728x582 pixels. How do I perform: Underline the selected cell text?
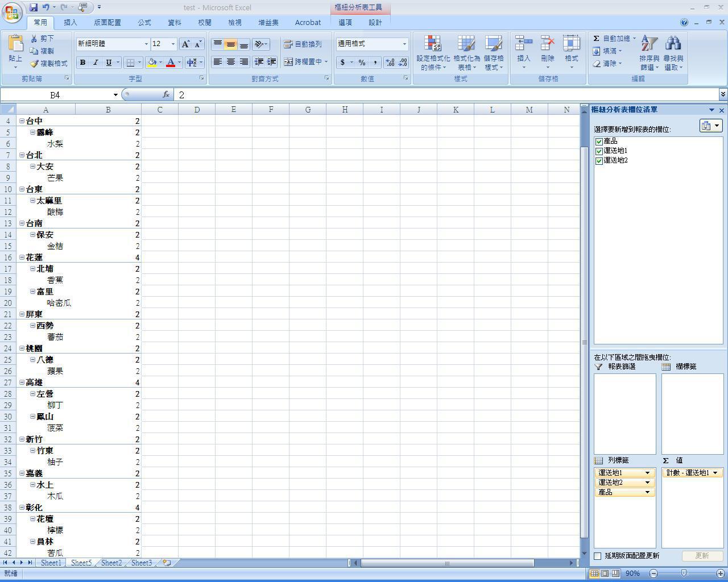coord(109,63)
